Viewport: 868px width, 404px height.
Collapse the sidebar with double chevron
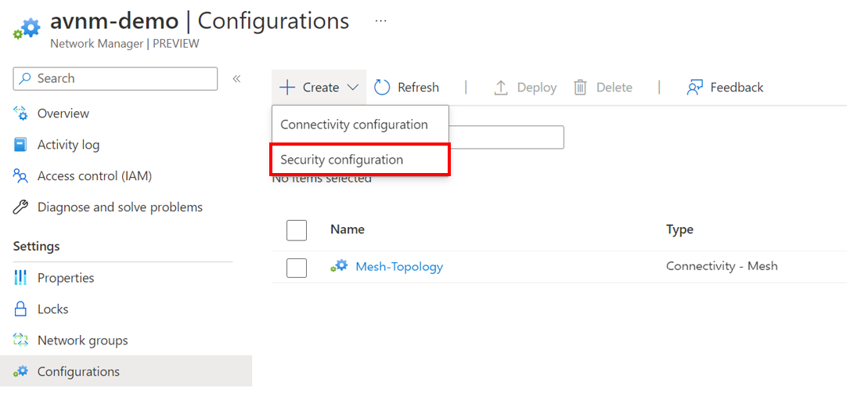click(236, 78)
